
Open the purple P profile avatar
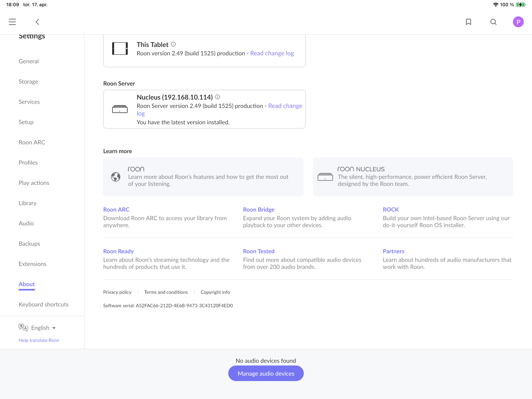tap(518, 22)
